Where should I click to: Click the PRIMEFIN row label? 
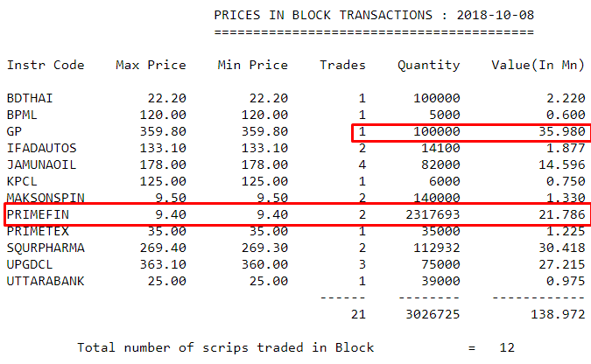(x=38, y=214)
